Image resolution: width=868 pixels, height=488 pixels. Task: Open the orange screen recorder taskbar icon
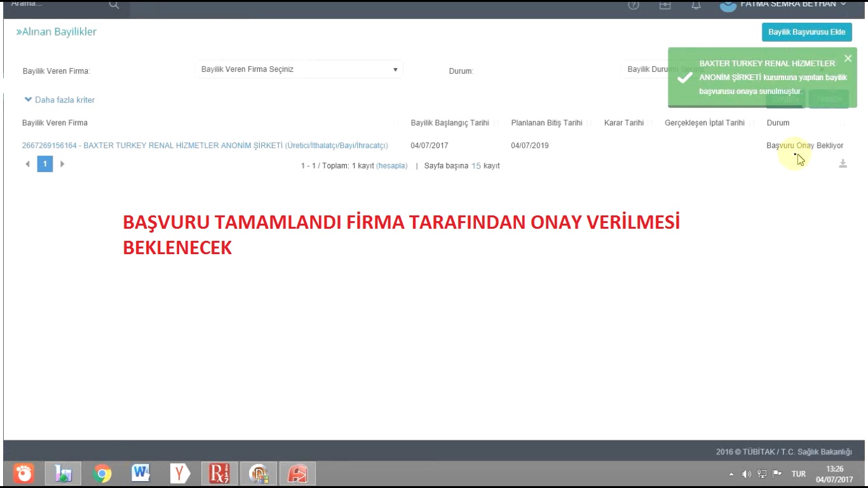pos(24,473)
